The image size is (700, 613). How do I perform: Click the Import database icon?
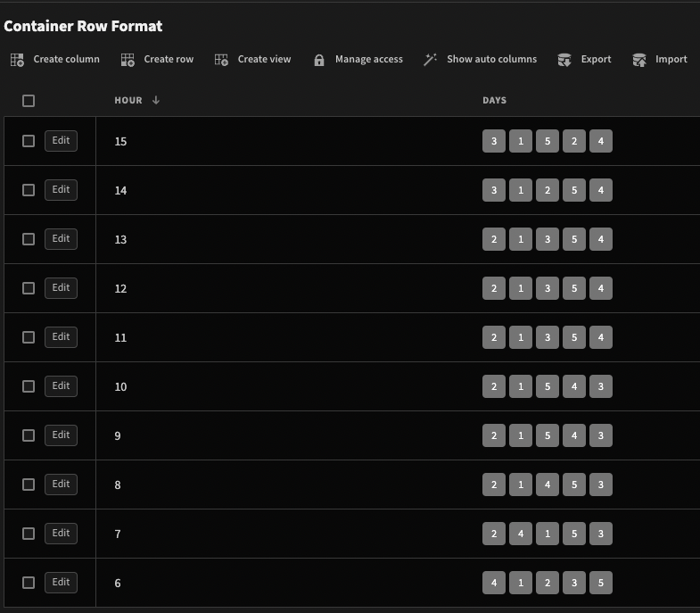[x=639, y=60]
